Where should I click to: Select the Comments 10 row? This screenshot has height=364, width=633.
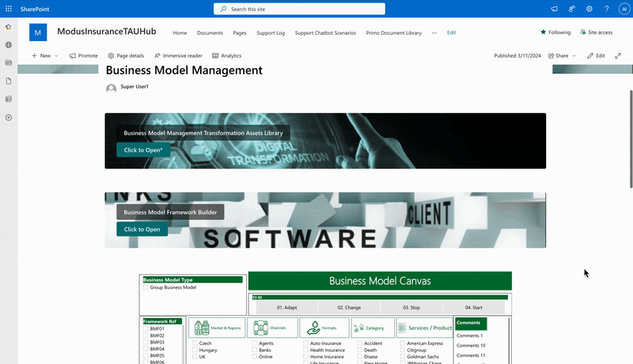(x=471, y=346)
